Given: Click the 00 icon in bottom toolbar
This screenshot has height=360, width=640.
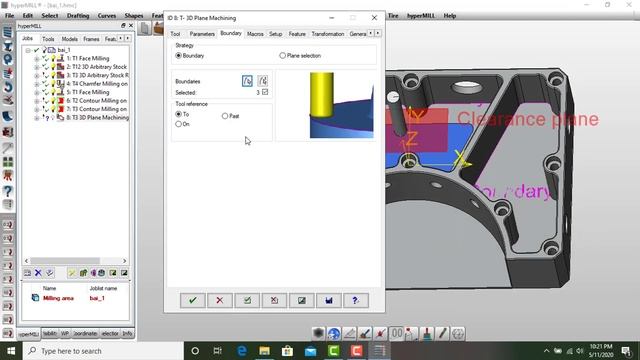Looking at the screenshot, I should tap(396, 333).
